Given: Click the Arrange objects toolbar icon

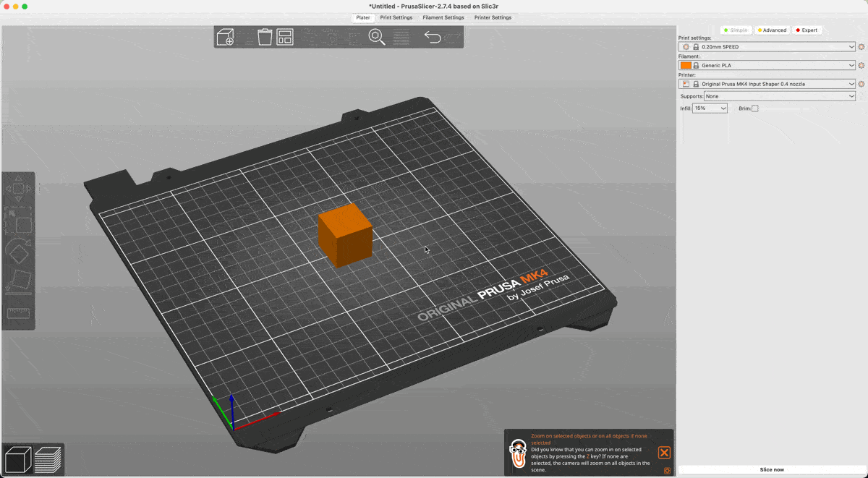Looking at the screenshot, I should point(285,37).
